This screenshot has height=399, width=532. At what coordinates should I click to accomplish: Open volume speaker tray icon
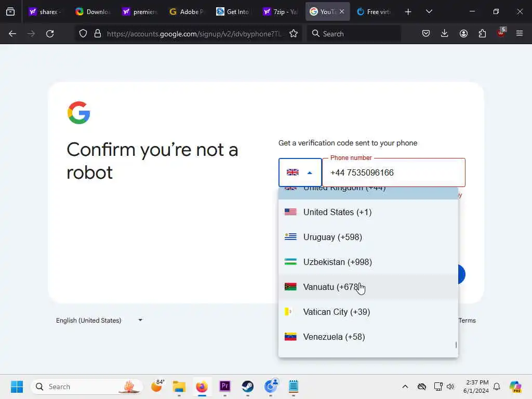tap(450, 387)
